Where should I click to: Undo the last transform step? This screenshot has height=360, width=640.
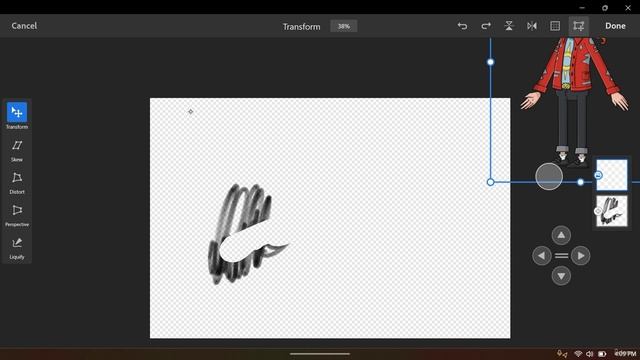[462, 26]
